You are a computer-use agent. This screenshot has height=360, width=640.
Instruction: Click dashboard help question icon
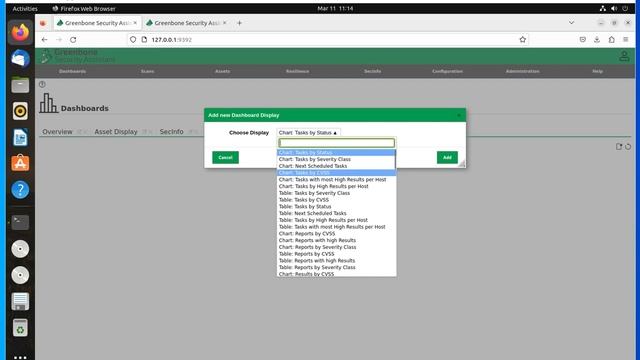click(42, 84)
